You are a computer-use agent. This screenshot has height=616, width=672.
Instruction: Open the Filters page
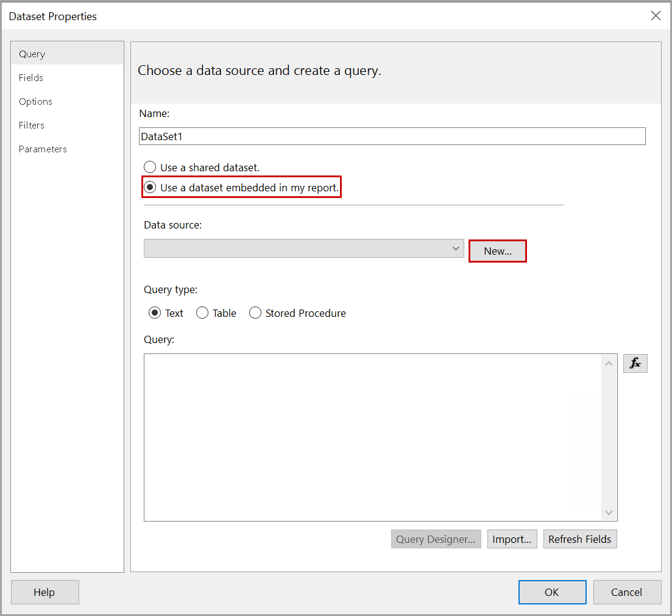[x=32, y=126]
